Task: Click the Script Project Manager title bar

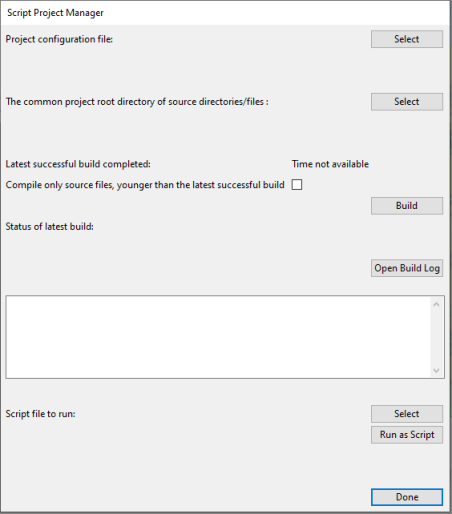Action: tap(225, 13)
